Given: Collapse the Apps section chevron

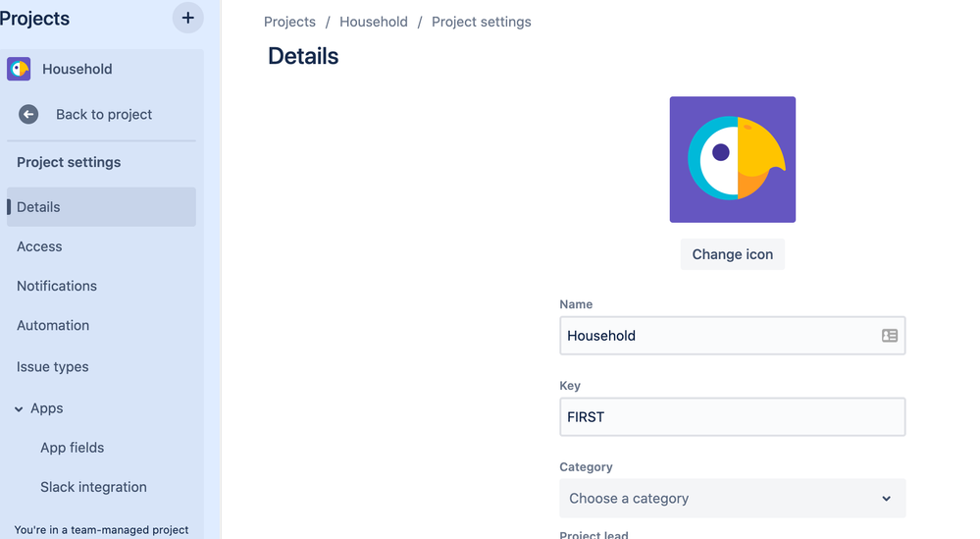Looking at the screenshot, I should pos(19,409).
